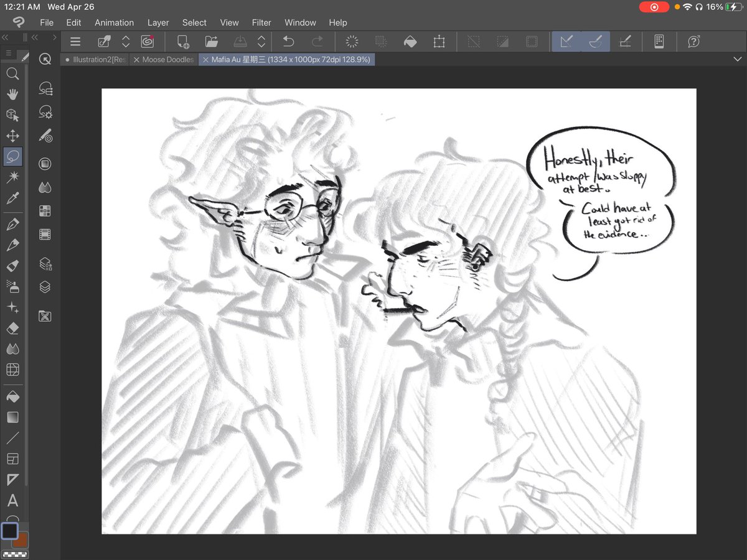This screenshot has height=560, width=747.
Task: Open the Layer menu
Action: coord(158,22)
